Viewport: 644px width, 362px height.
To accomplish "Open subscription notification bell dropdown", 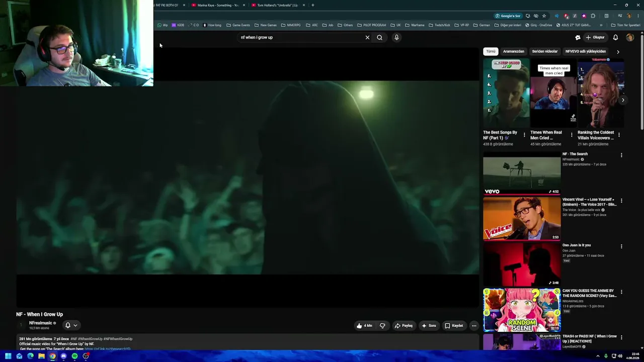I will coord(71,325).
